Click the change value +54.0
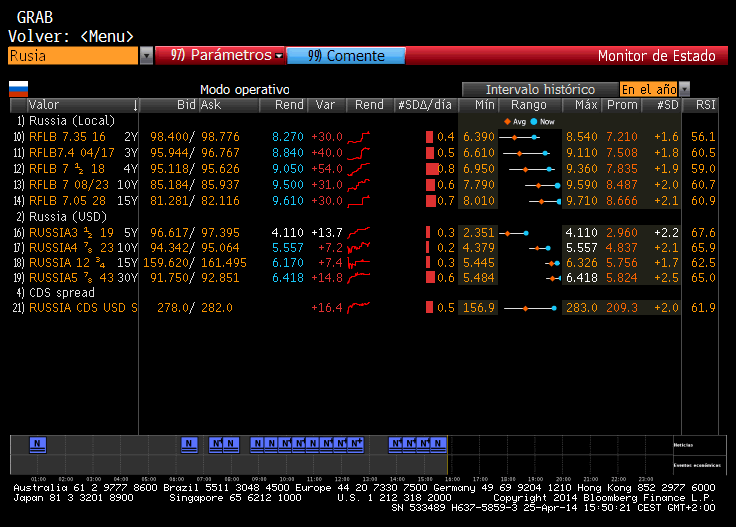 click(327, 169)
